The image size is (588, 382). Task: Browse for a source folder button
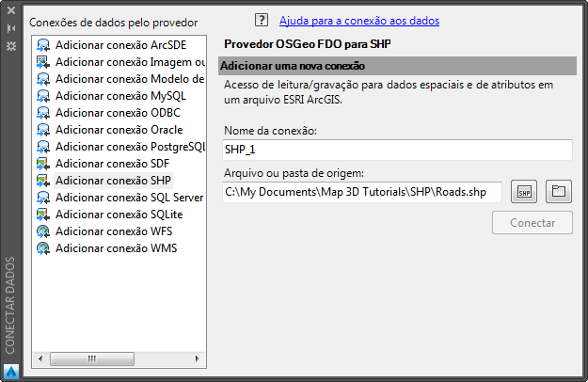pyautogui.click(x=559, y=192)
